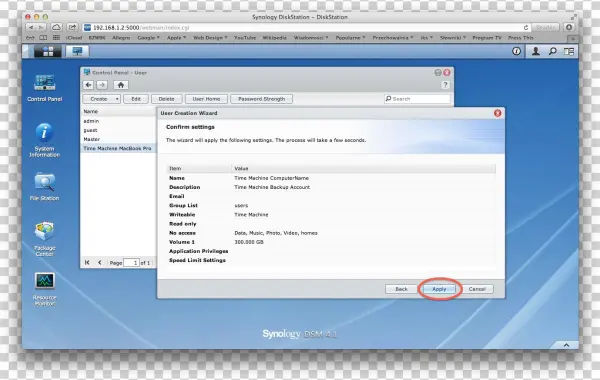
Task: Open the DSM search magnifier icon
Action: 552,51
